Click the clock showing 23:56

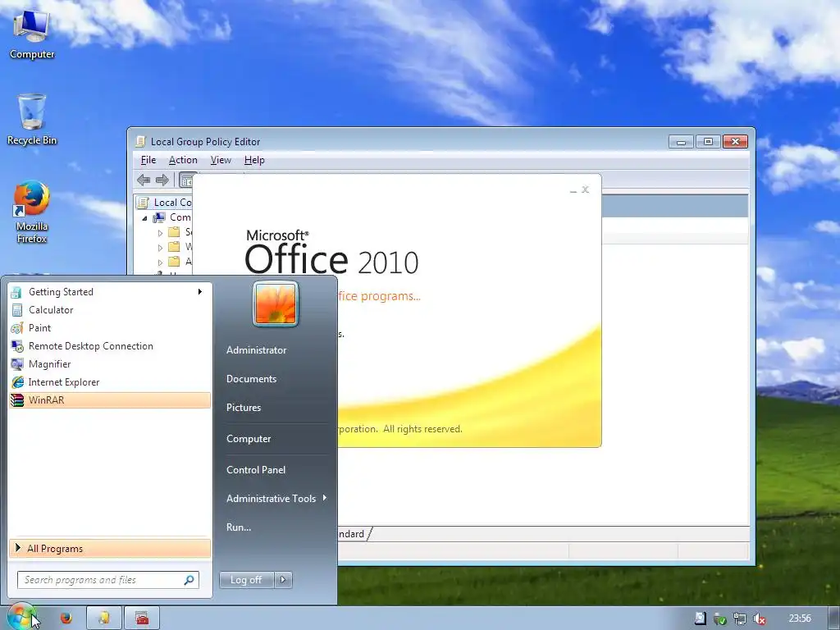pos(800,619)
